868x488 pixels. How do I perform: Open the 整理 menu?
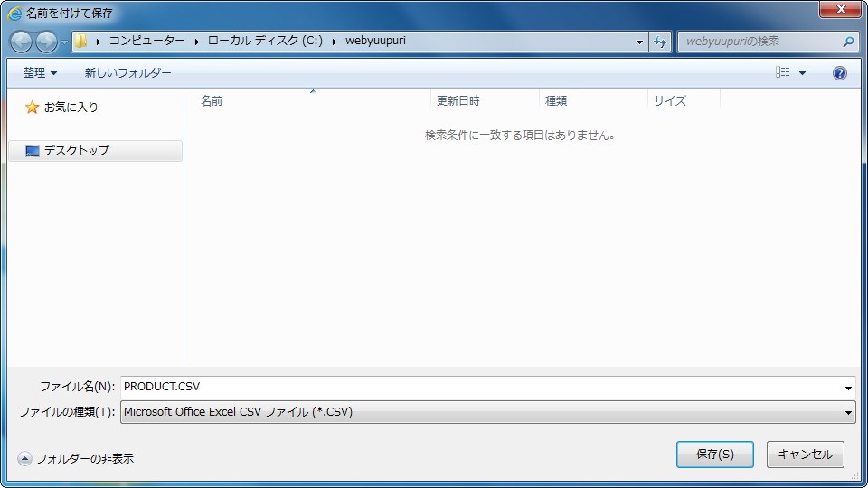pos(40,73)
